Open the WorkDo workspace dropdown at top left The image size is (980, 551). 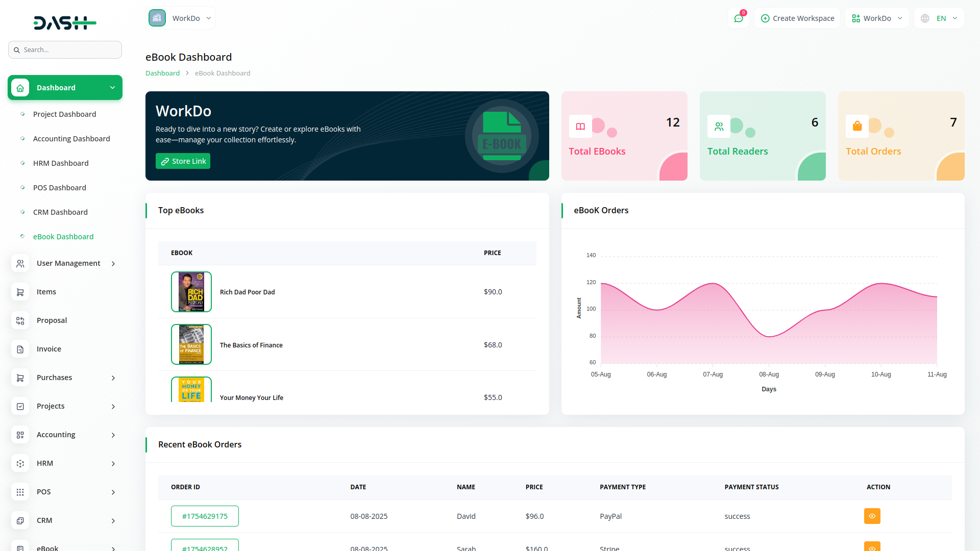(181, 18)
